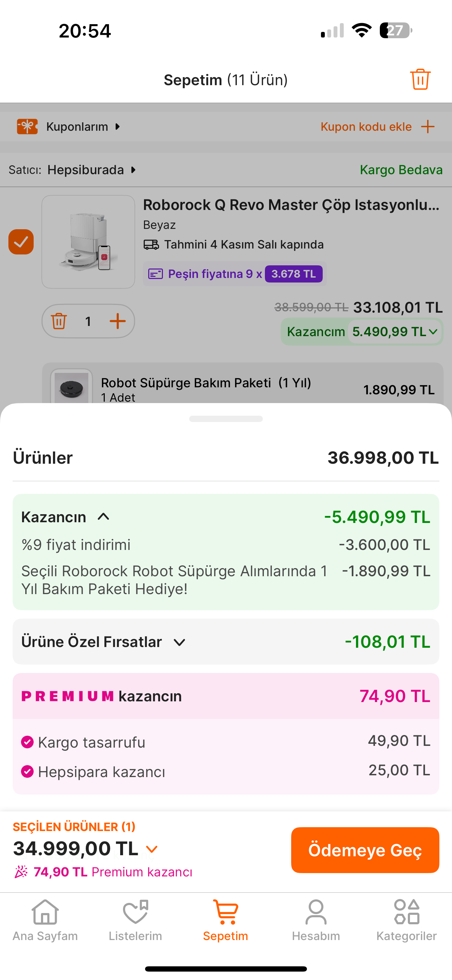Viewport: 452px width, 980px height.
Task: Tap the Sepetim cart icon
Action: pyautogui.click(x=226, y=913)
